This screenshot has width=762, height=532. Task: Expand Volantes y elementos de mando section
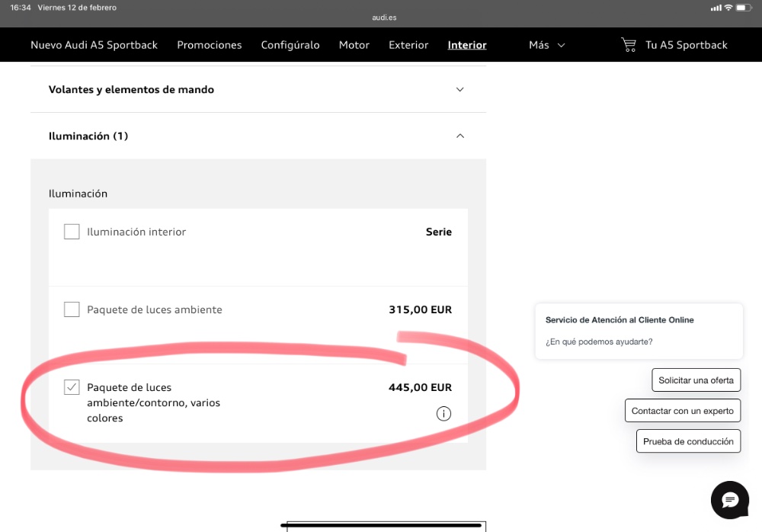click(258, 89)
